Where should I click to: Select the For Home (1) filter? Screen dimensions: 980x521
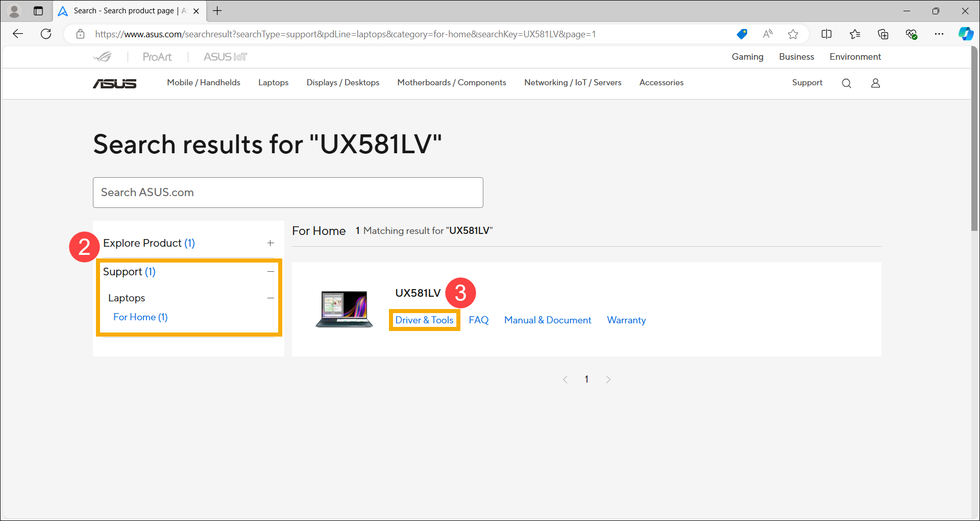(140, 317)
